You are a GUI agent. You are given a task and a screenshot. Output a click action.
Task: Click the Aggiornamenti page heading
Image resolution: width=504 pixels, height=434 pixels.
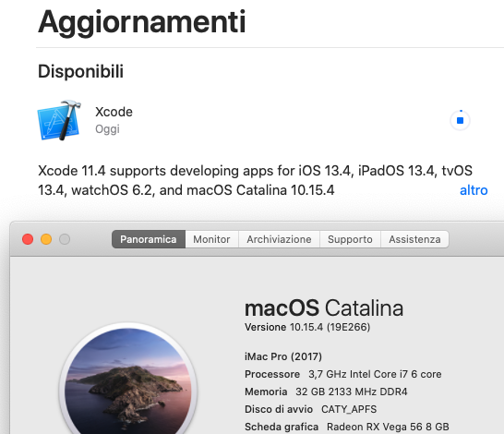142,22
